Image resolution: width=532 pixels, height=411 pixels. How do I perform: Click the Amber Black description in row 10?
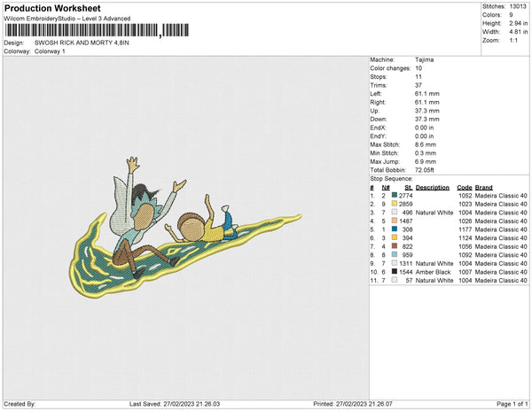tap(434, 272)
